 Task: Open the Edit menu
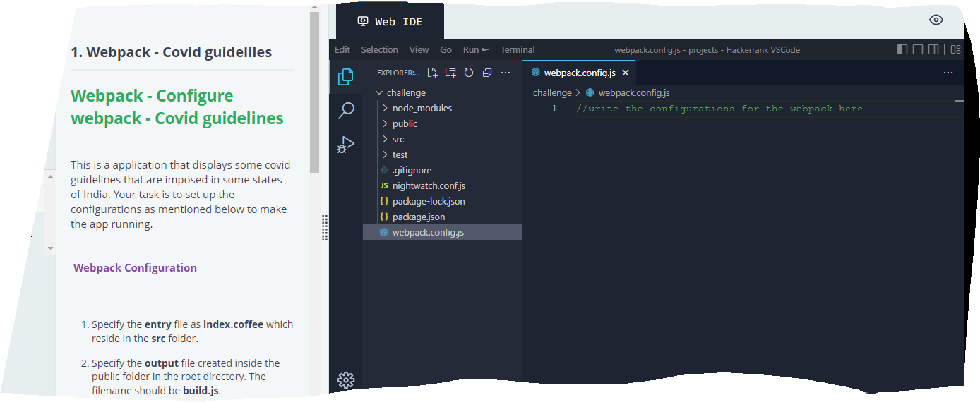pyautogui.click(x=342, y=49)
